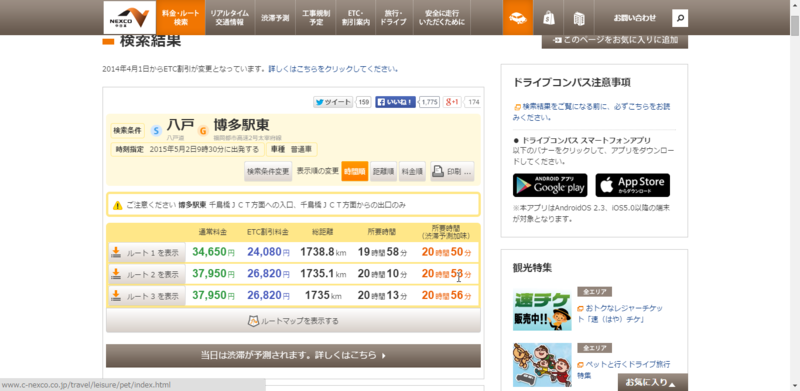This screenshot has height=391, width=800.
Task: Sort results by 距離順
Action: click(384, 172)
